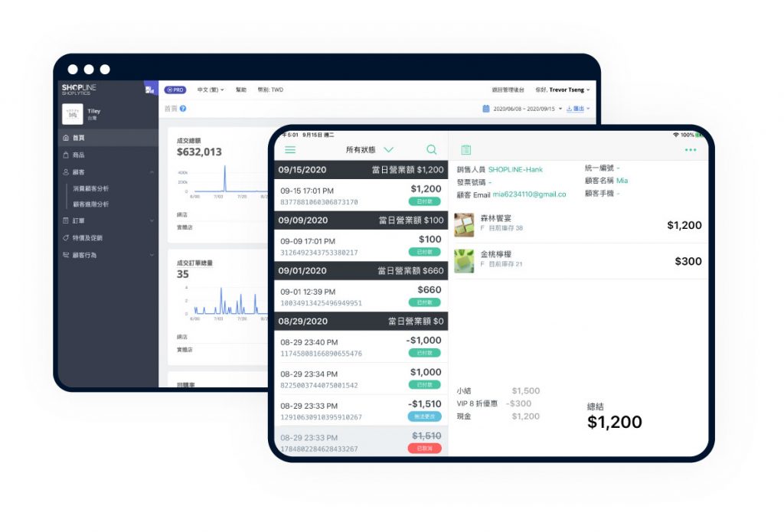Open the 幫助 help menu
This screenshot has height=532, width=784.
coord(241,90)
